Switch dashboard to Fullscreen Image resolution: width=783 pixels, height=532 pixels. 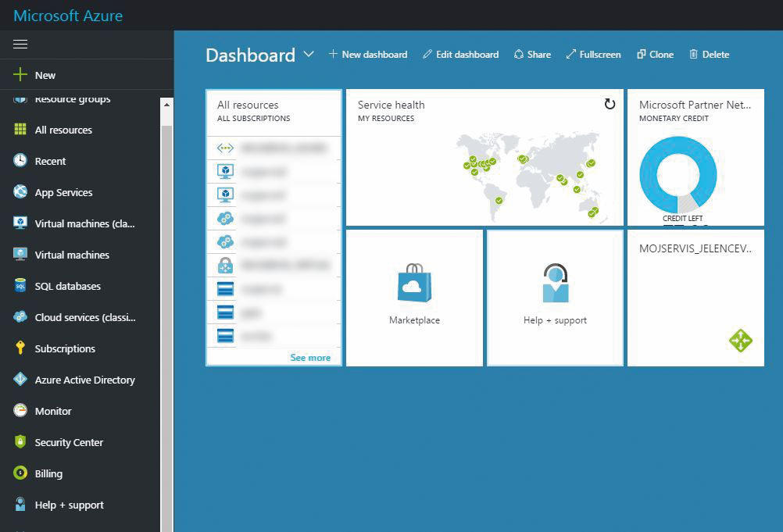593,55
